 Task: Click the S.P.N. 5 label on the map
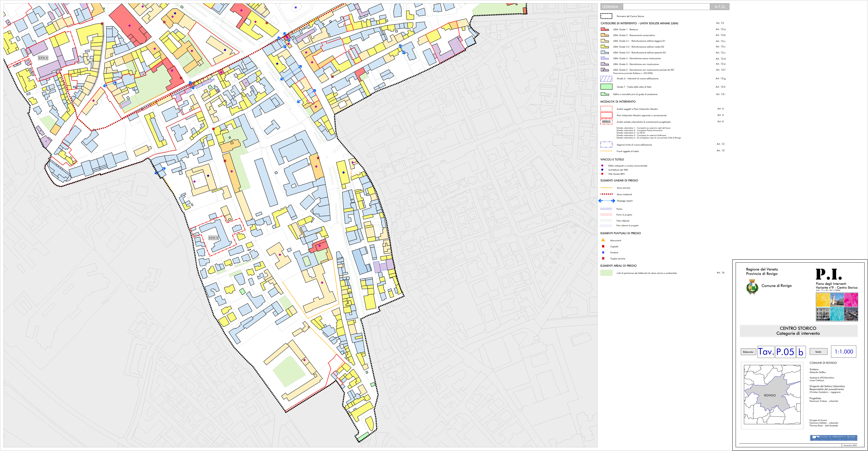(x=213, y=238)
